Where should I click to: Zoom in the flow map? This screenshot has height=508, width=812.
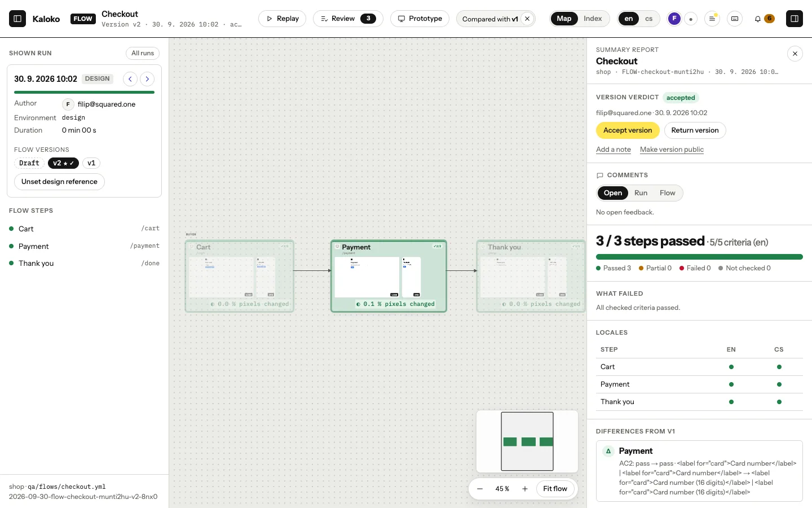[x=525, y=489]
